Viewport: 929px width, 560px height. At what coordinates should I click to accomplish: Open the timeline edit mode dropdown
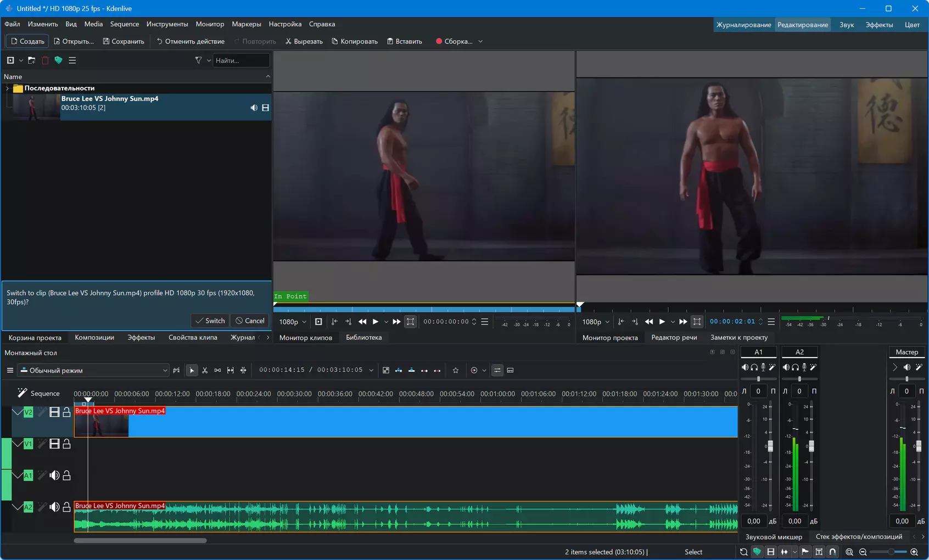tap(93, 371)
